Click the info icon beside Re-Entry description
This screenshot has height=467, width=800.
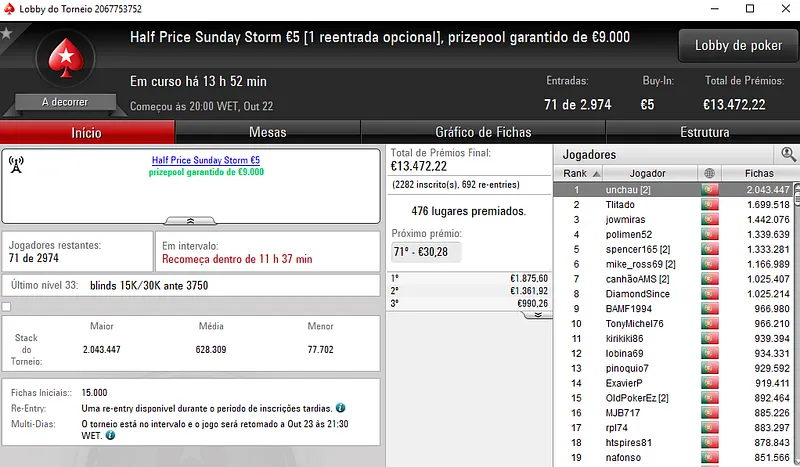tap(341, 408)
